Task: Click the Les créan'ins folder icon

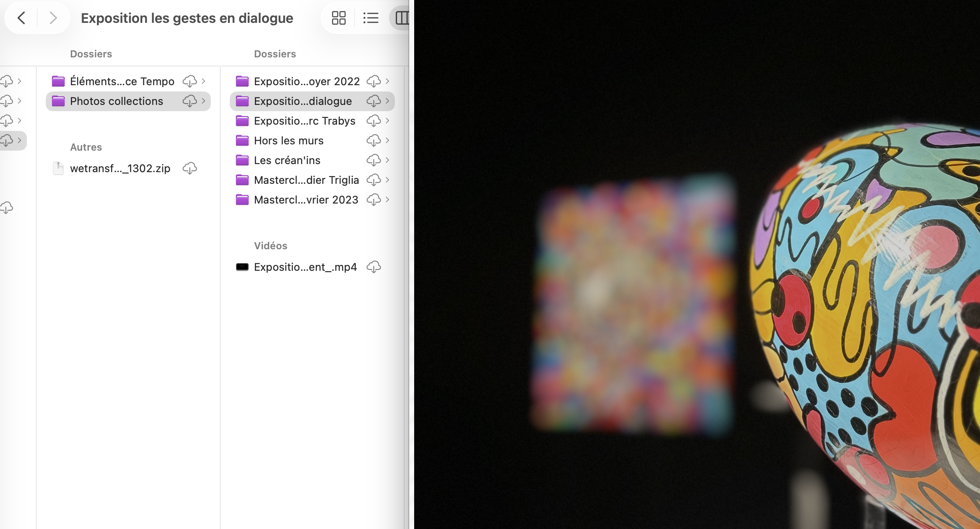Action: pyautogui.click(x=242, y=160)
